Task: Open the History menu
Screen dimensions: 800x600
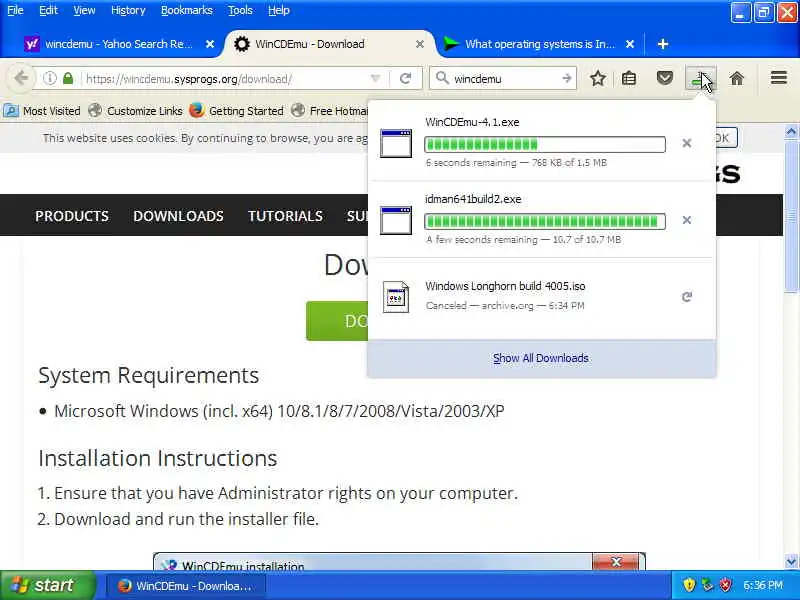Action: tap(128, 10)
